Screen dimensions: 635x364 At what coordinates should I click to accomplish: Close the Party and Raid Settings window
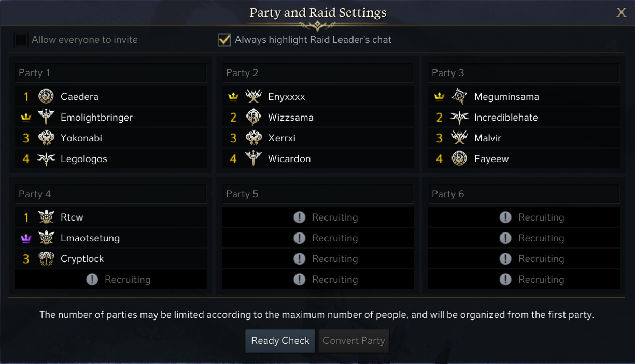(621, 13)
